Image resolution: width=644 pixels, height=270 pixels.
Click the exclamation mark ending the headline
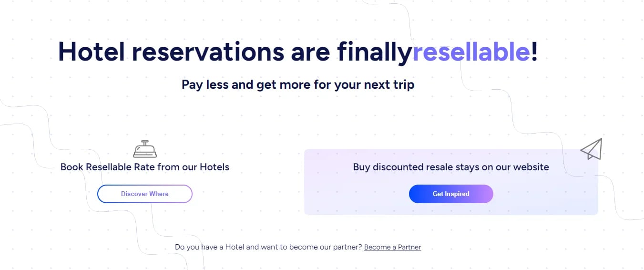534,52
